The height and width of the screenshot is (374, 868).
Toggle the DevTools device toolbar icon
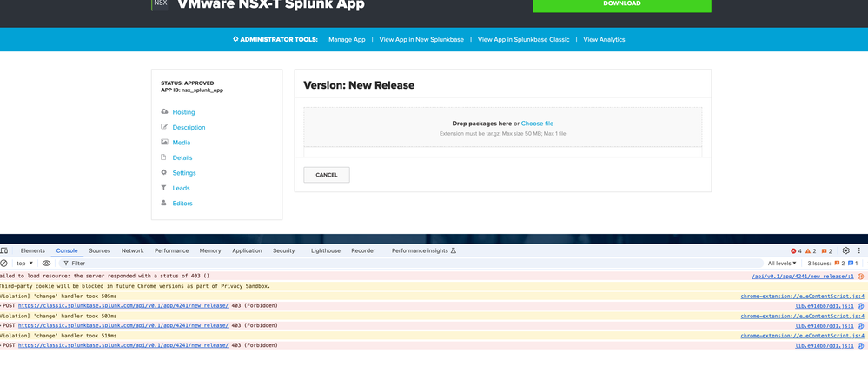pos(4,250)
